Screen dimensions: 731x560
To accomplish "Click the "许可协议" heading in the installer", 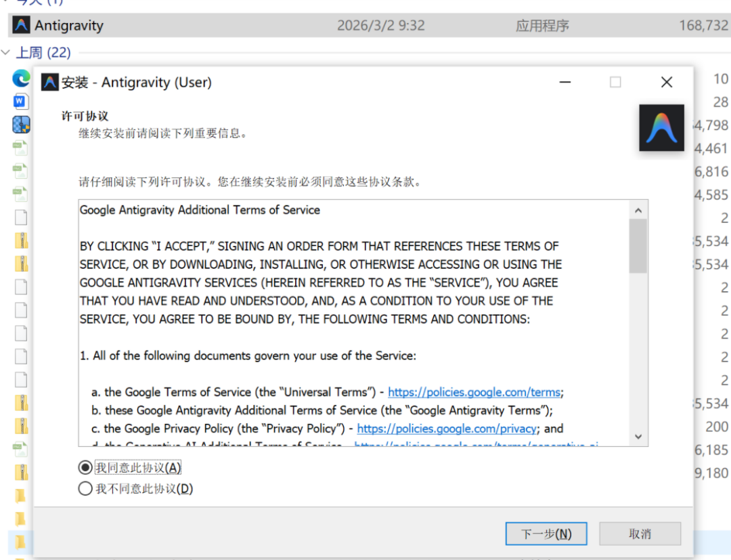I will click(85, 116).
